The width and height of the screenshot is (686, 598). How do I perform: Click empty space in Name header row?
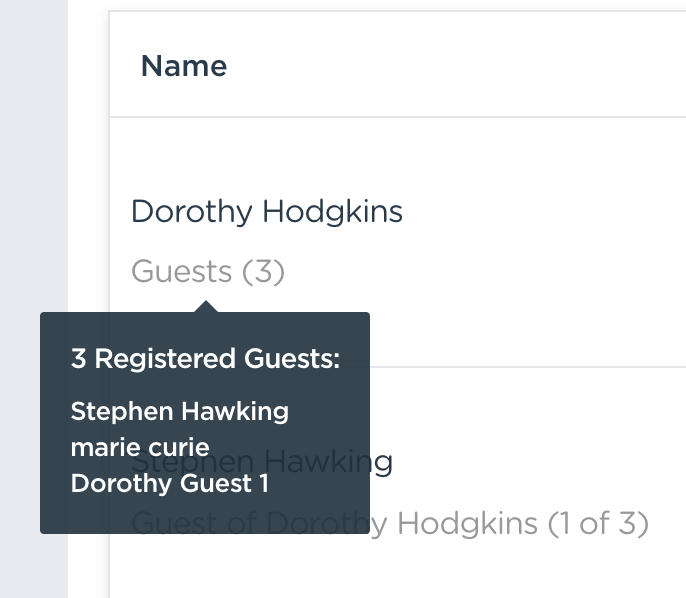click(450, 66)
